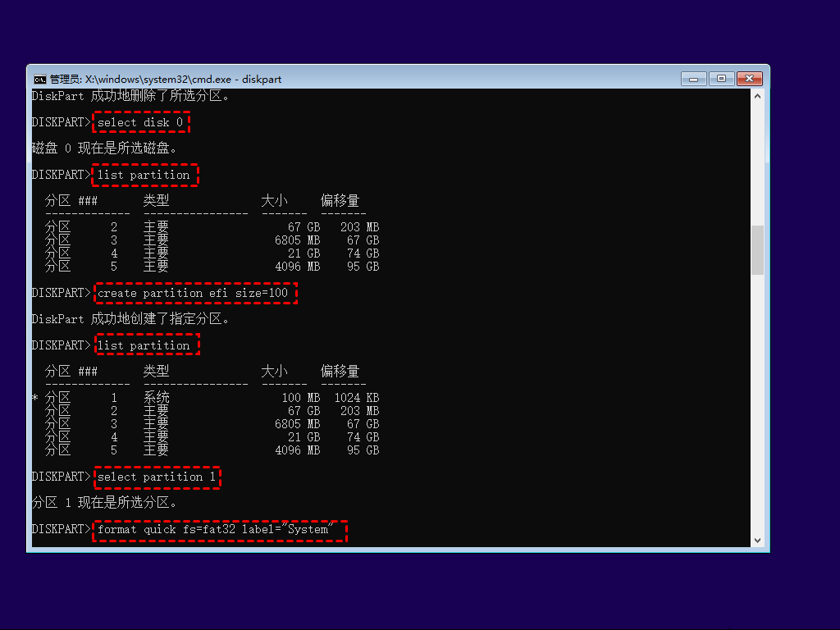840x630 pixels.
Task: Click the "DiskPart 成功地创建了指定分区" message
Action: pyautogui.click(x=131, y=319)
